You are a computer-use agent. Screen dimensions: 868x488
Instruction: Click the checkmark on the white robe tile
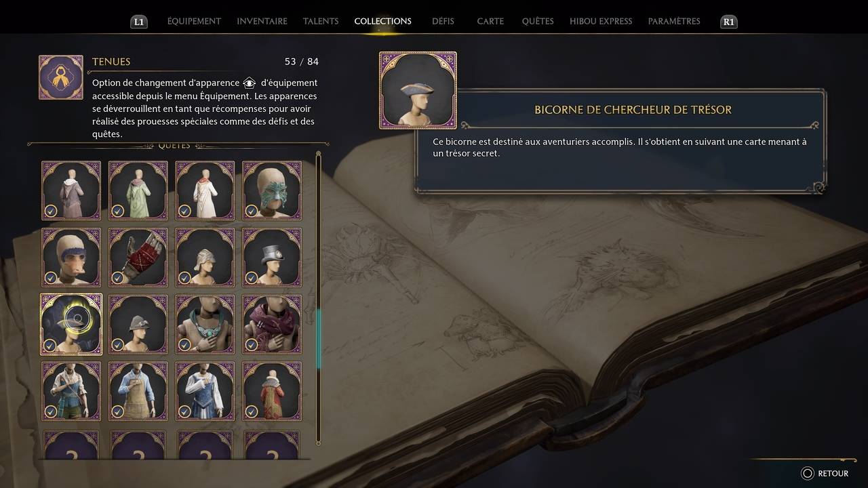(184, 211)
